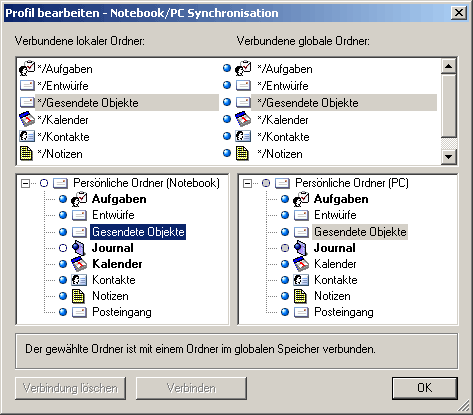Click the Notizen icon in the Notebook tree
Image resolution: width=473 pixels, height=415 pixels.
coord(78,296)
